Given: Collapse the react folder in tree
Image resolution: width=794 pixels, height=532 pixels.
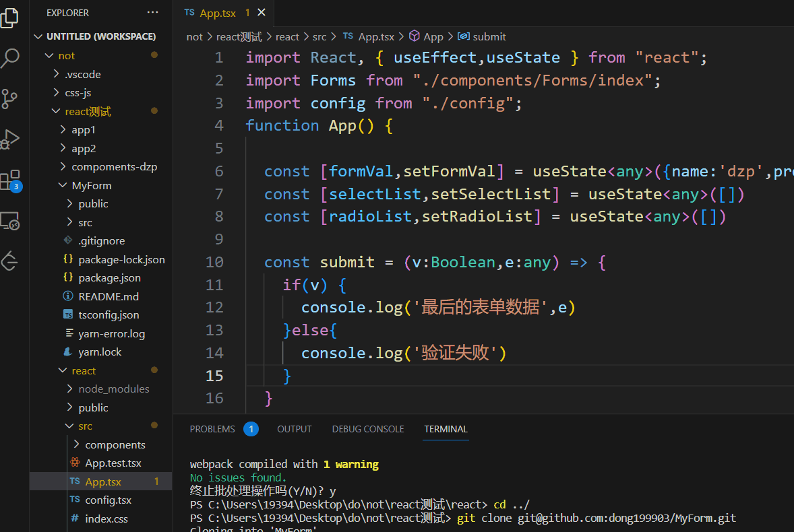Looking at the screenshot, I should click(63, 370).
